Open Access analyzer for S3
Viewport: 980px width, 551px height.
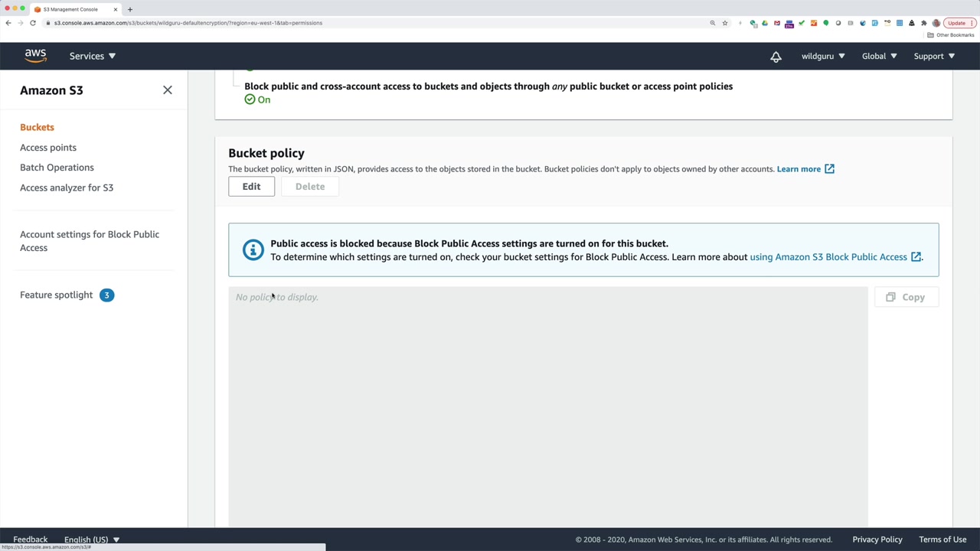point(67,187)
